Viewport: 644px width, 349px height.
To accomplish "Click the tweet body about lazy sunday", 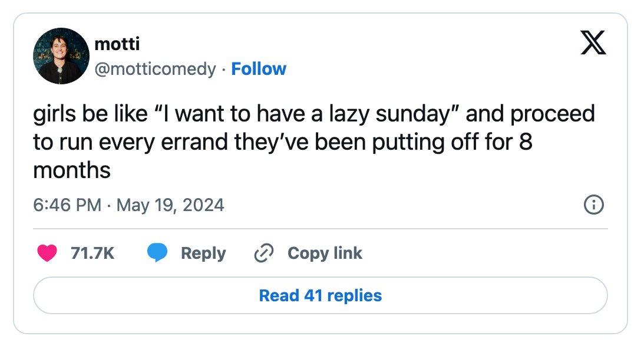I will (314, 142).
